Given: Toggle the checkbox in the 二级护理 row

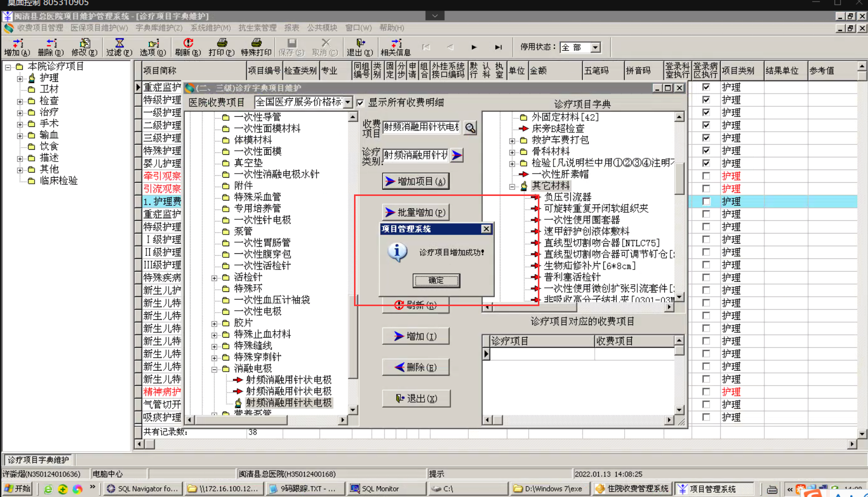Looking at the screenshot, I should click(x=706, y=125).
